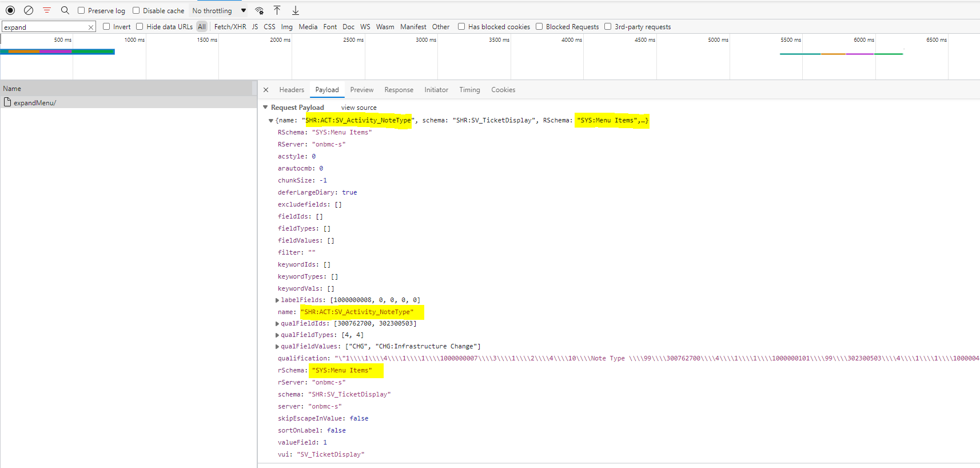The width and height of the screenshot is (980, 468).
Task: Click the clear network log icon
Action: [29, 10]
